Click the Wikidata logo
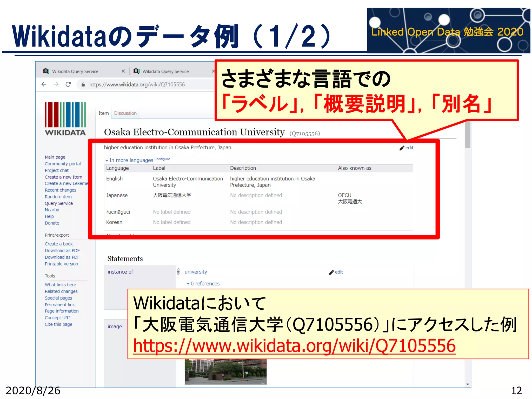 pyautogui.click(x=65, y=119)
